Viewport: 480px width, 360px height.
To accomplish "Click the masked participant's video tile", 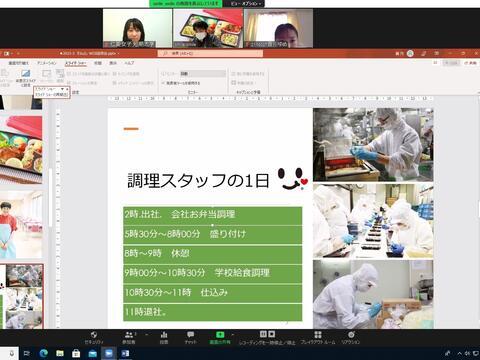I will tap(208, 28).
